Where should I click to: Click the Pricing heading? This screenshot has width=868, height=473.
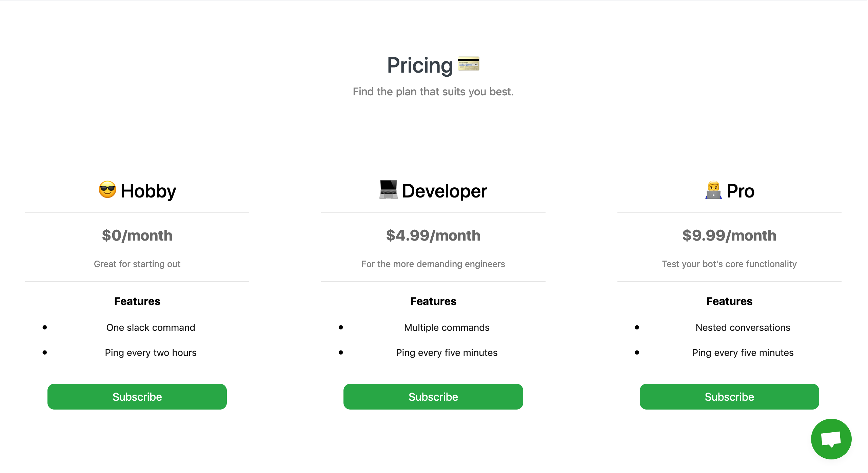coord(420,65)
